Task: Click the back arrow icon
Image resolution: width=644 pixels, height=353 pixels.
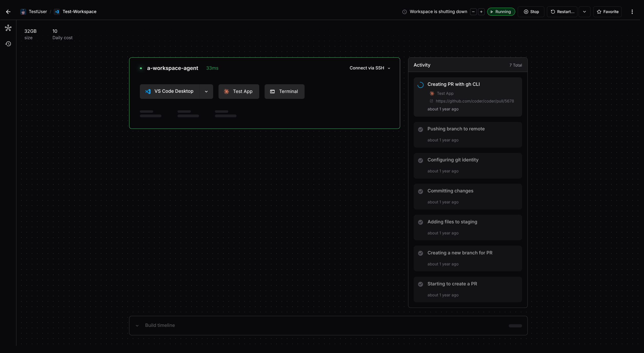Action: [8, 12]
